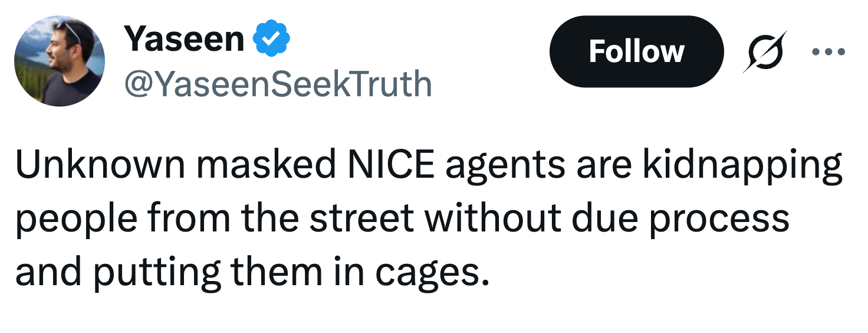Open the @YaseenSeekTruth handle link

tap(278, 84)
